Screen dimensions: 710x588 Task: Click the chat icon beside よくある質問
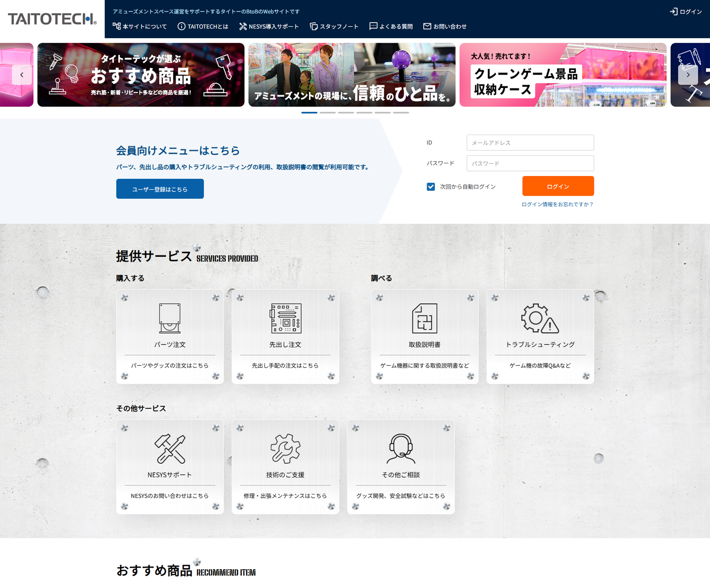[x=373, y=26]
